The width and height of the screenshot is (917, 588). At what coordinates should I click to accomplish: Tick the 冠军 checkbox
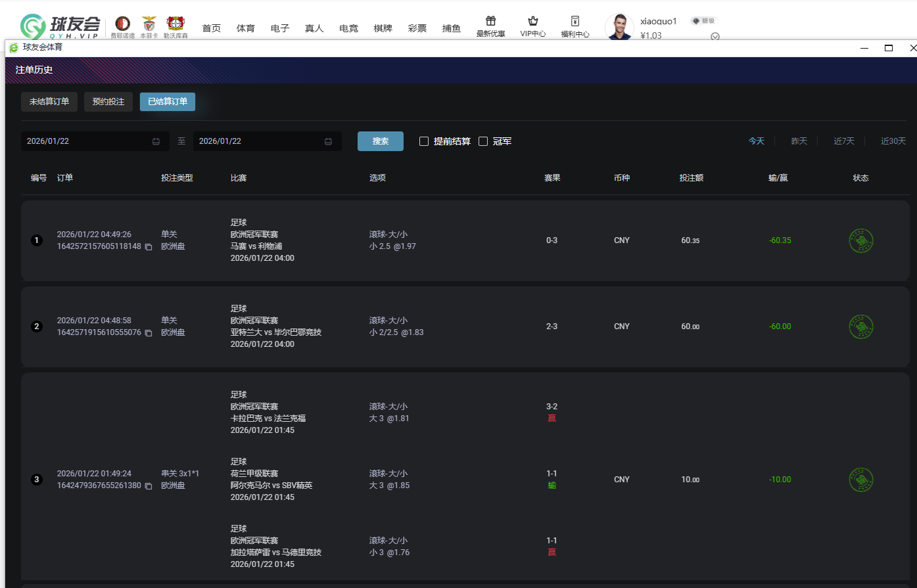pos(483,141)
